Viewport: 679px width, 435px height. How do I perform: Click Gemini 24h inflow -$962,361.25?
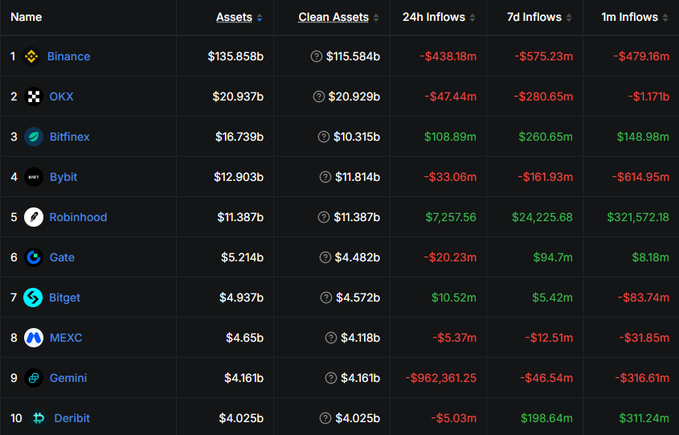(x=441, y=378)
